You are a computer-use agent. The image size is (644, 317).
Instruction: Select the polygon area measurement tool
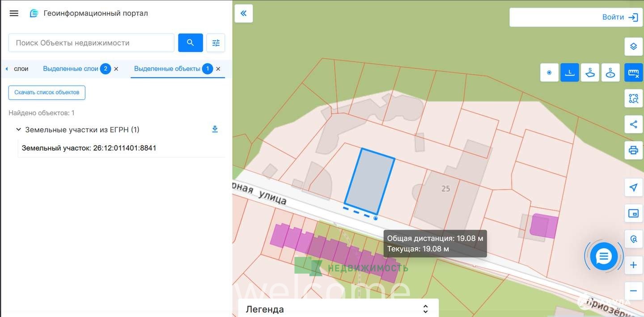point(590,72)
